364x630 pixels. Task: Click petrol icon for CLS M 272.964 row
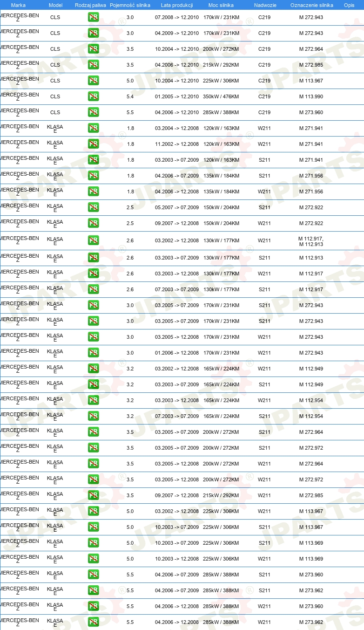(x=93, y=49)
